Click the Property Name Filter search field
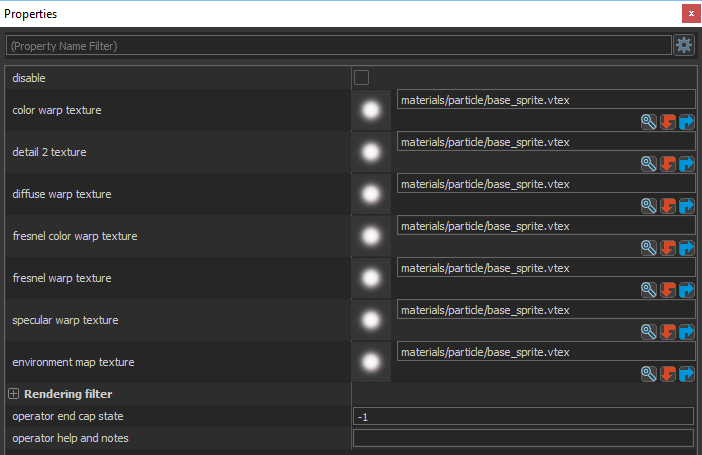 (338, 46)
